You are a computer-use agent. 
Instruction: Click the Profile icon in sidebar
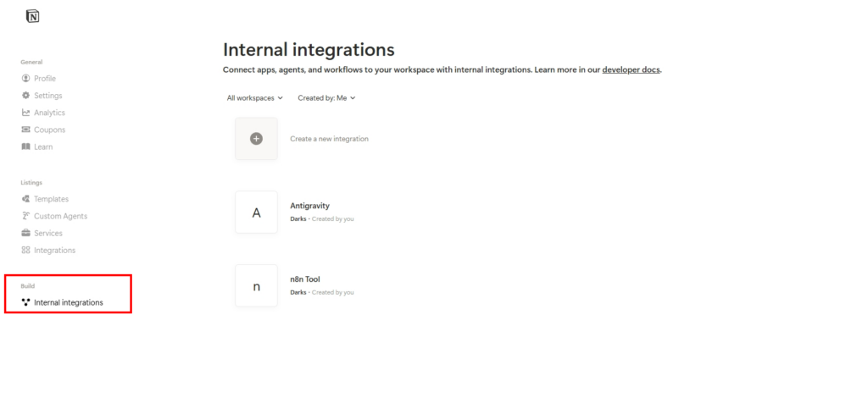coord(25,79)
